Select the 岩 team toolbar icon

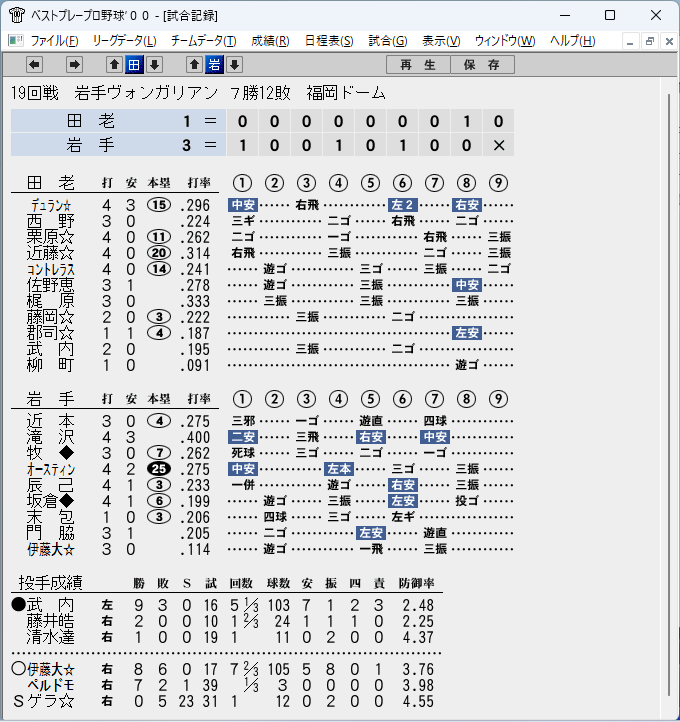coord(214,65)
